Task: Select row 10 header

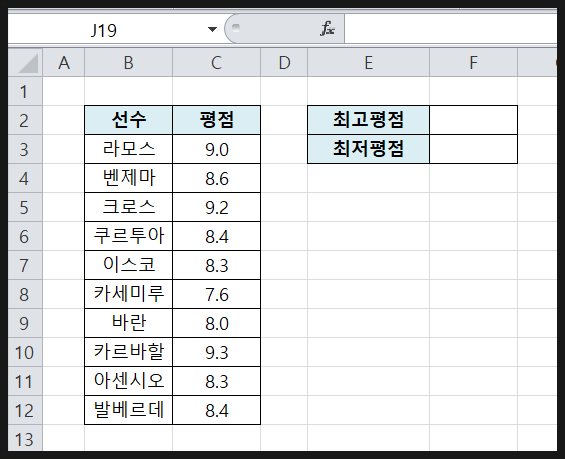Action: (25, 352)
